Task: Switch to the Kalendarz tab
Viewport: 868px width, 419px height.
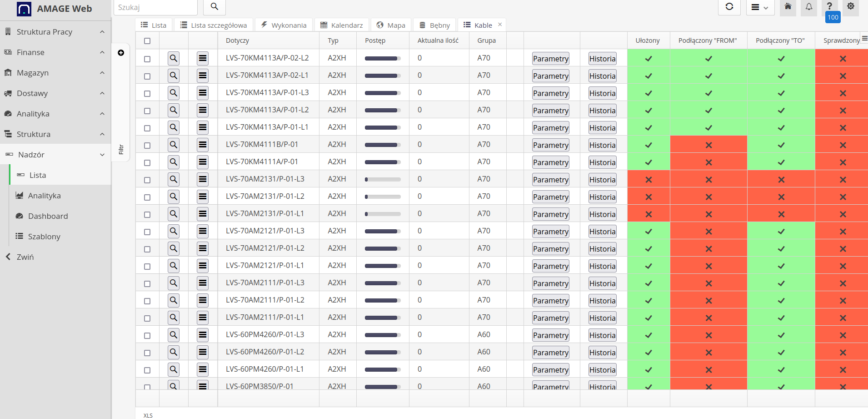Action: [x=341, y=25]
